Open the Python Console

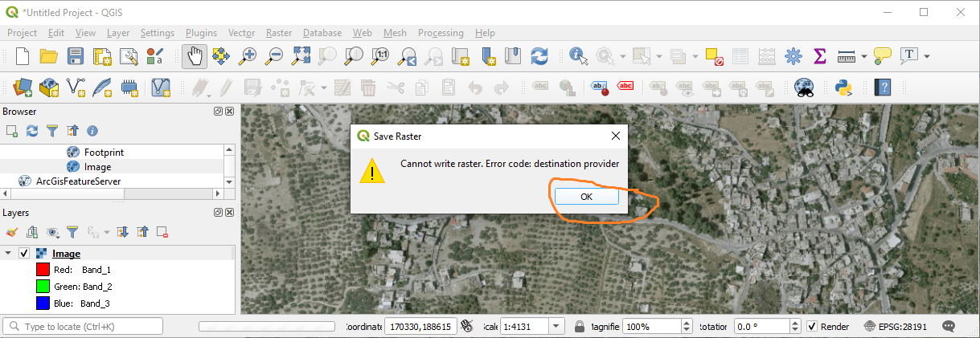click(x=843, y=87)
